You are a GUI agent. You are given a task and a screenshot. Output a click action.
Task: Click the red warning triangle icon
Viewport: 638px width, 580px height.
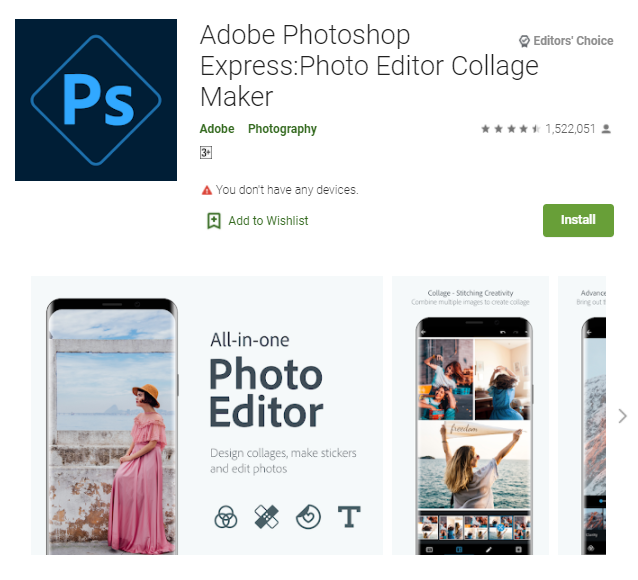(207, 190)
